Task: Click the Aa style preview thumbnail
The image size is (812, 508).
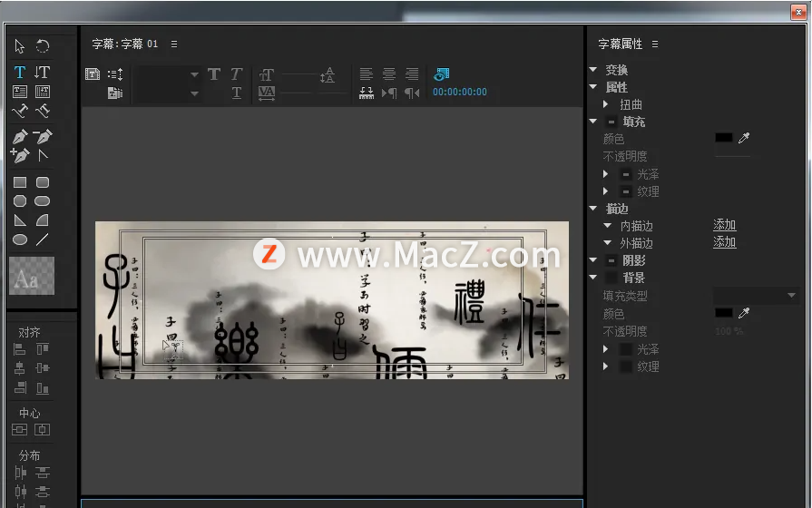Action: (32, 277)
